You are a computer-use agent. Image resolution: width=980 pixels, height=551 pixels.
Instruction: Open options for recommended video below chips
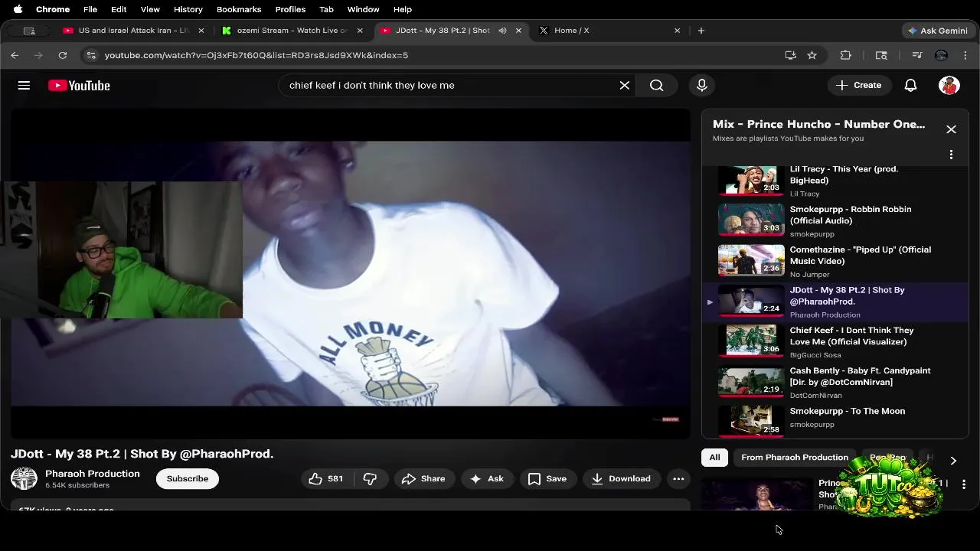(x=964, y=484)
